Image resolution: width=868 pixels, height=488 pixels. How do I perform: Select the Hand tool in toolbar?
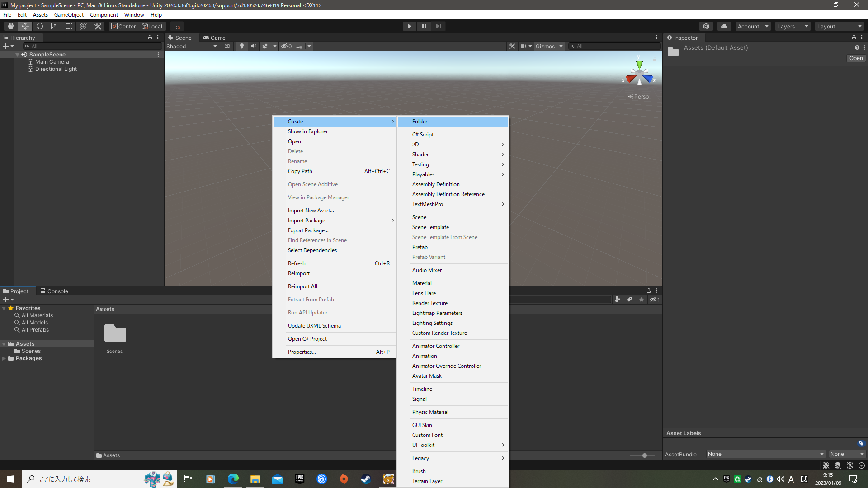[x=10, y=26]
